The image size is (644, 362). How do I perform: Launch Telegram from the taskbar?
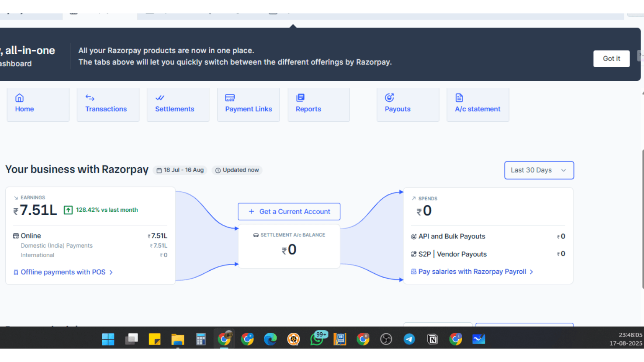(x=409, y=339)
